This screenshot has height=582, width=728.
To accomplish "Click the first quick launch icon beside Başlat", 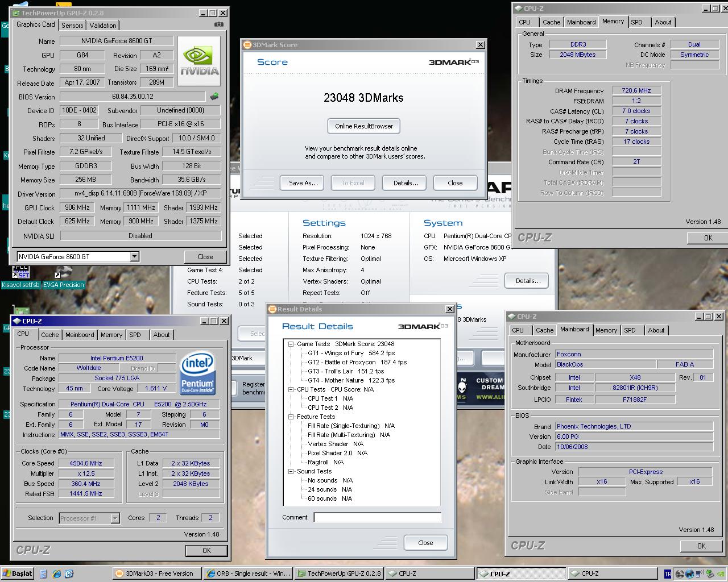I will pos(44,573).
